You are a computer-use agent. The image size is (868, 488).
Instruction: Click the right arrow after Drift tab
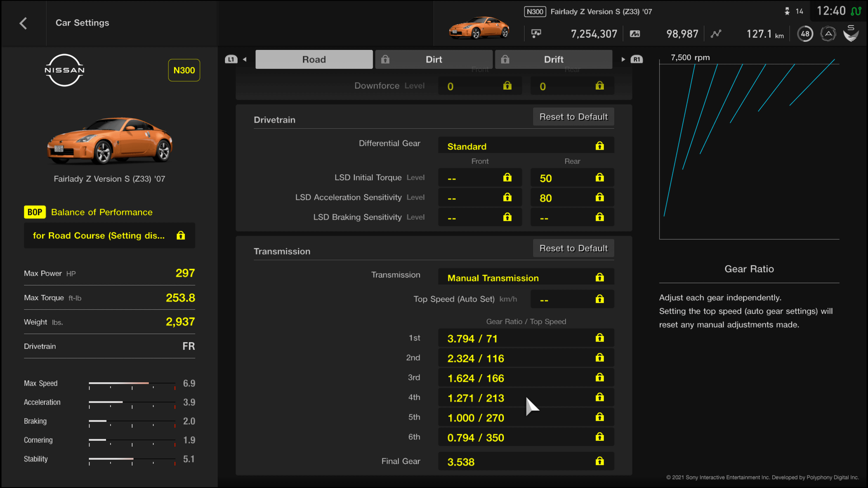[x=623, y=59]
